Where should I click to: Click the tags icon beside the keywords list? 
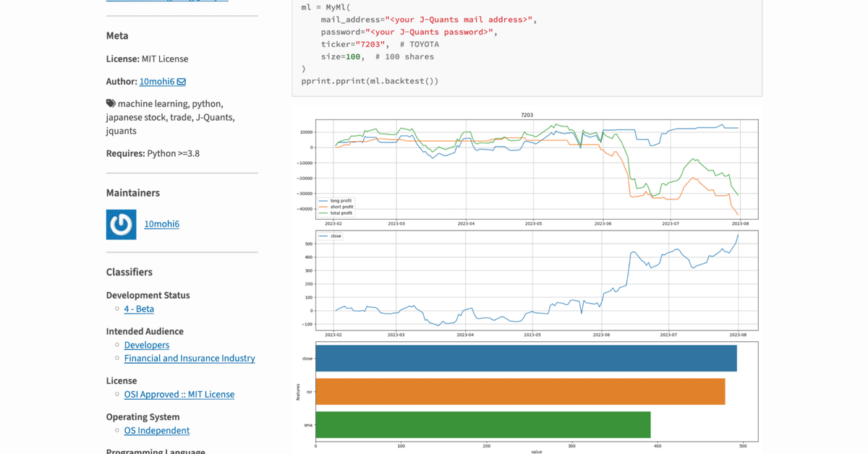[110, 103]
